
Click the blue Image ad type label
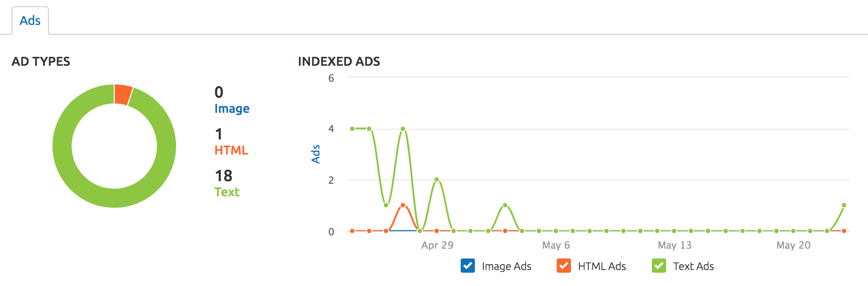click(232, 108)
